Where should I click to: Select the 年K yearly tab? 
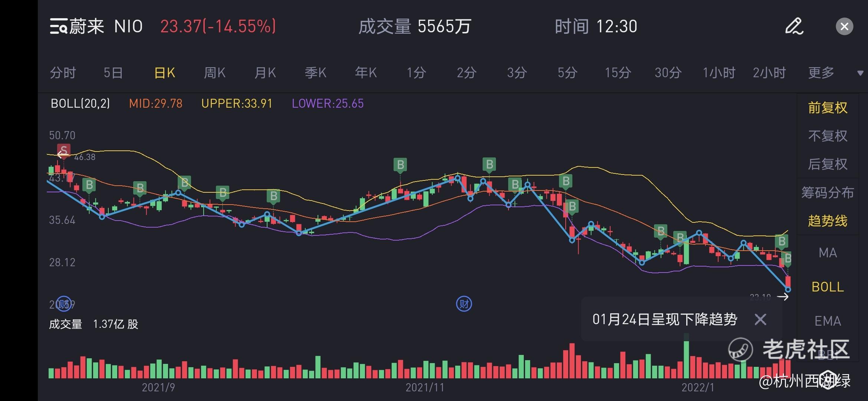tap(366, 73)
